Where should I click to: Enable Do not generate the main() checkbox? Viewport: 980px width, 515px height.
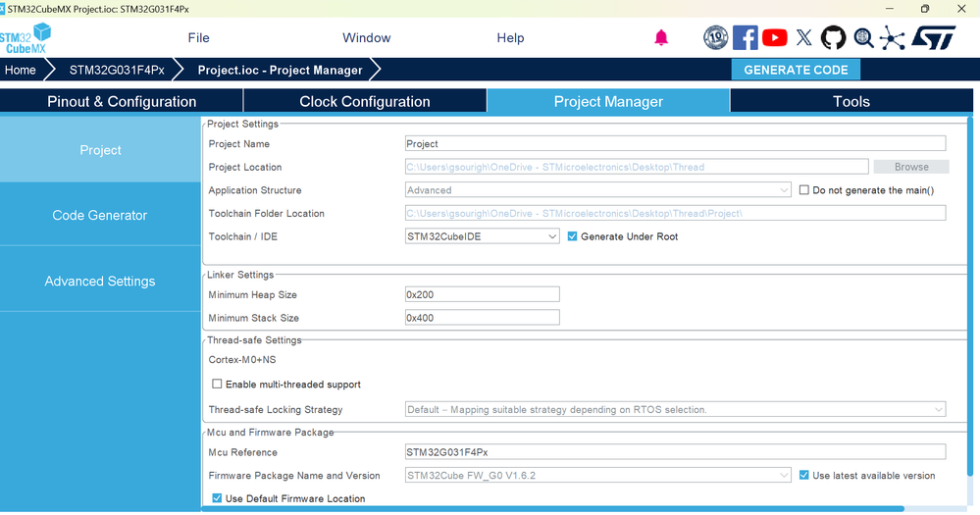pos(804,190)
